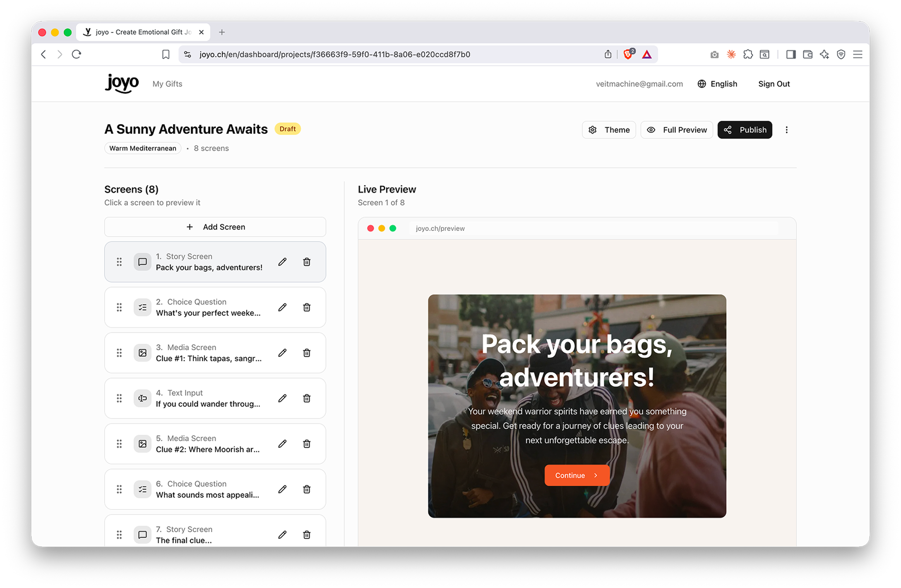901x588 pixels.
Task: Open the three-dot more options menu
Action: [x=786, y=130]
